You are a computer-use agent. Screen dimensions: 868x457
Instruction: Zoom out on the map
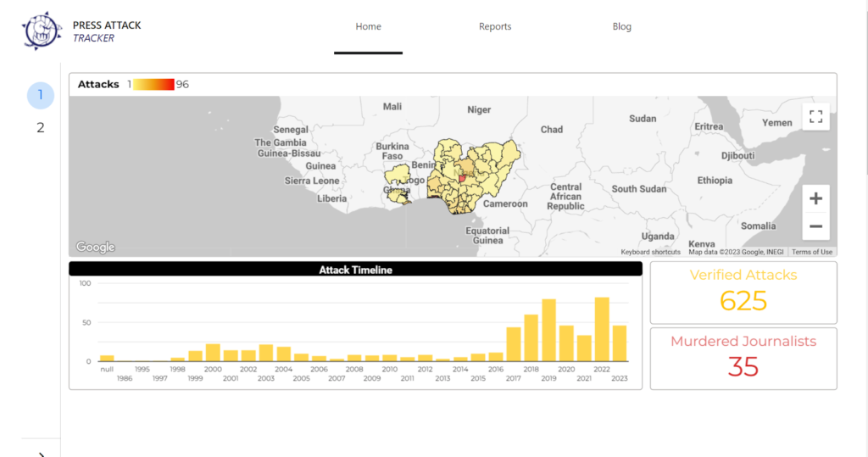[815, 226]
